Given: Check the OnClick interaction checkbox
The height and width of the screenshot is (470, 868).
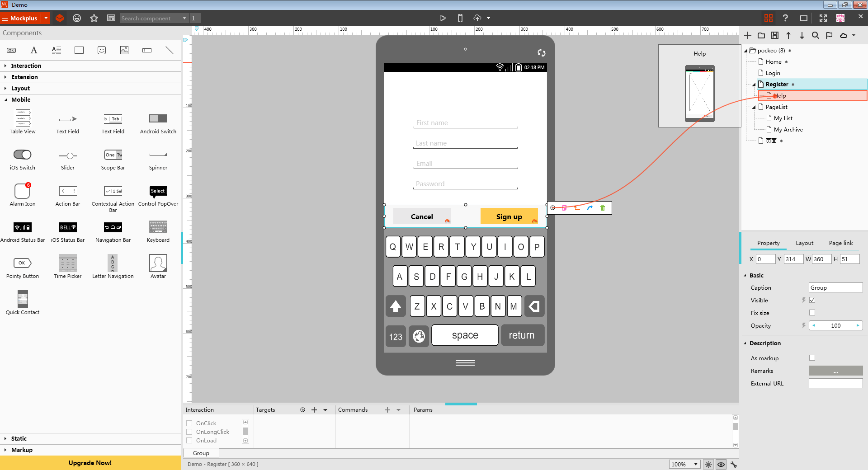Looking at the screenshot, I should point(189,423).
